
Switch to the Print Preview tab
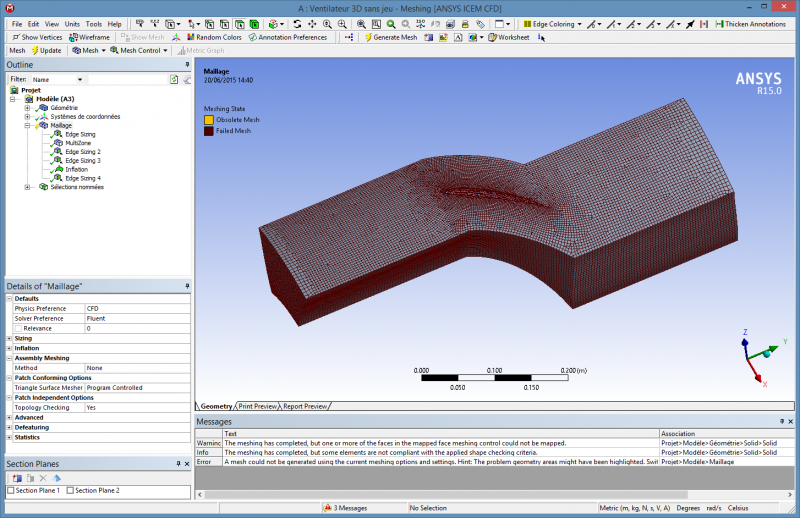[257, 406]
